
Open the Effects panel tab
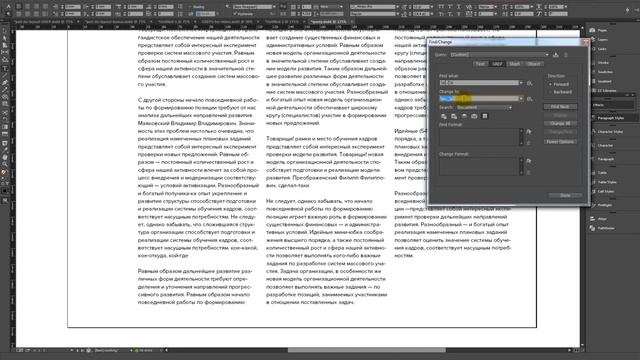pyautogui.click(x=598, y=105)
